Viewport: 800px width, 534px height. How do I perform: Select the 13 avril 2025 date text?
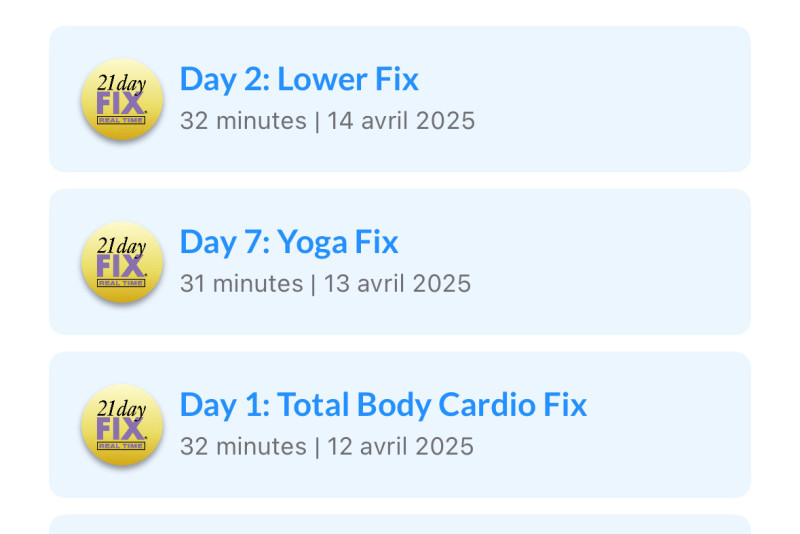[x=397, y=284]
